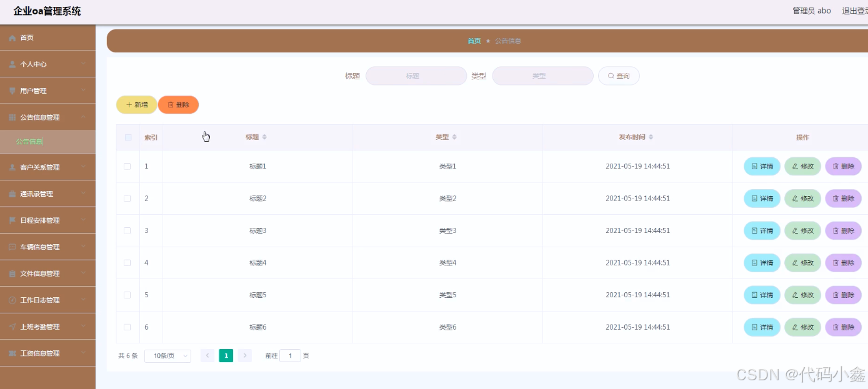The height and width of the screenshot is (389, 868).
Task: Click the 首页 breadcrumb link
Action: pos(474,41)
